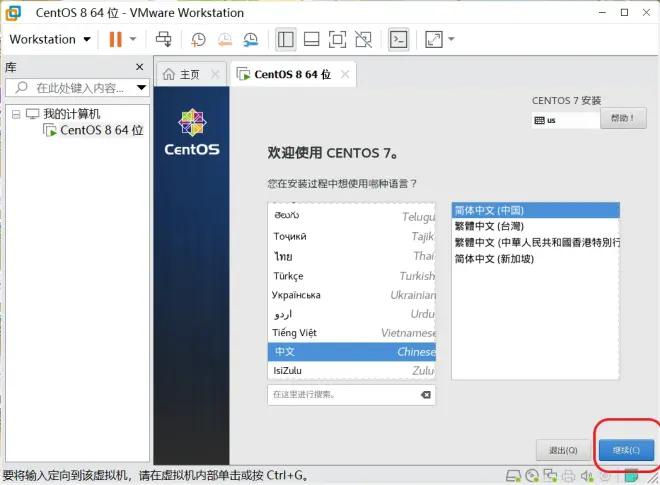The width and height of the screenshot is (660, 485).
Task: Click the printer status icon
Action: [x=568, y=476]
